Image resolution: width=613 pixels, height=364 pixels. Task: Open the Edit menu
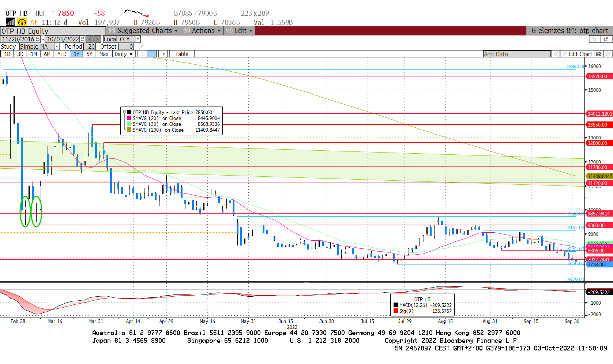pos(239,31)
